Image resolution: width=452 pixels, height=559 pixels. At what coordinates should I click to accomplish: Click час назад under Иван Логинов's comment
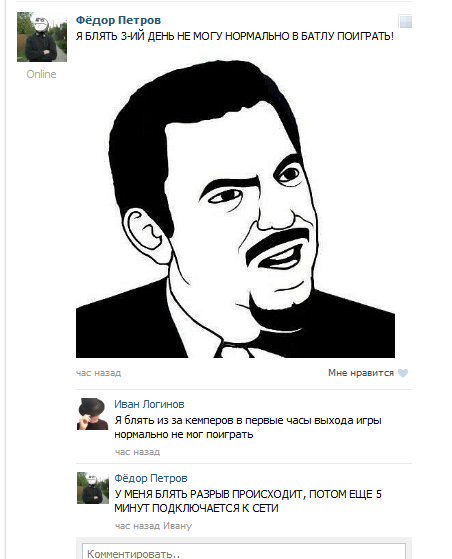(137, 452)
